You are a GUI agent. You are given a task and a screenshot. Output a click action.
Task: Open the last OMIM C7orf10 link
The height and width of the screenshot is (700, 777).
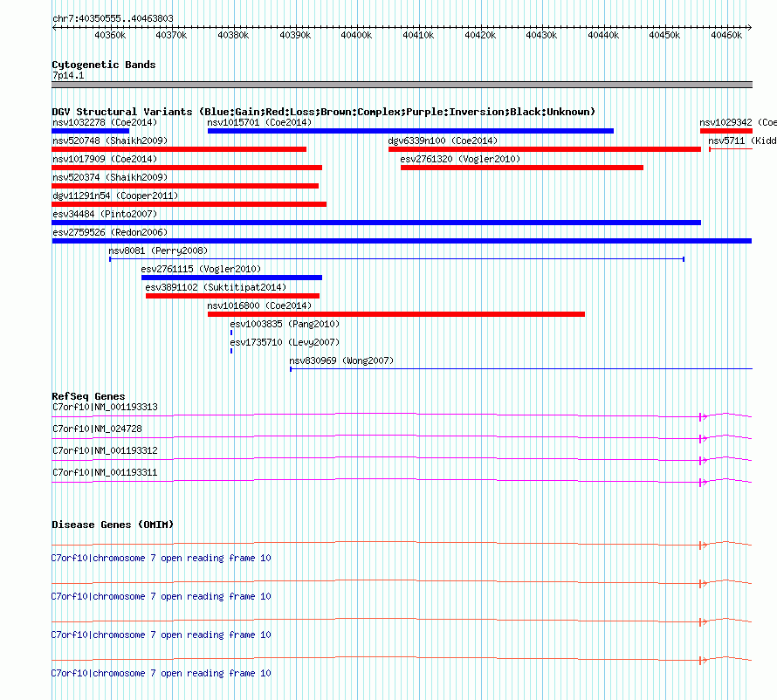[161, 673]
